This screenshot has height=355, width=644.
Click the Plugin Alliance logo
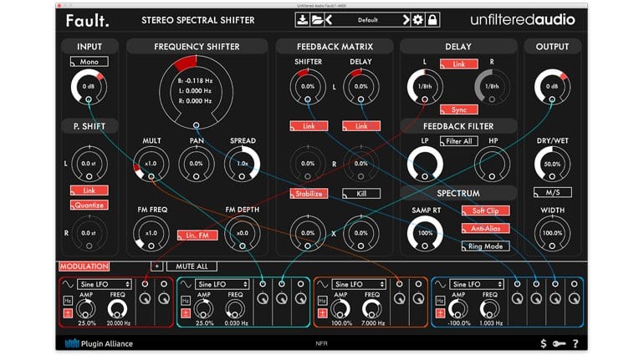pos(99,343)
